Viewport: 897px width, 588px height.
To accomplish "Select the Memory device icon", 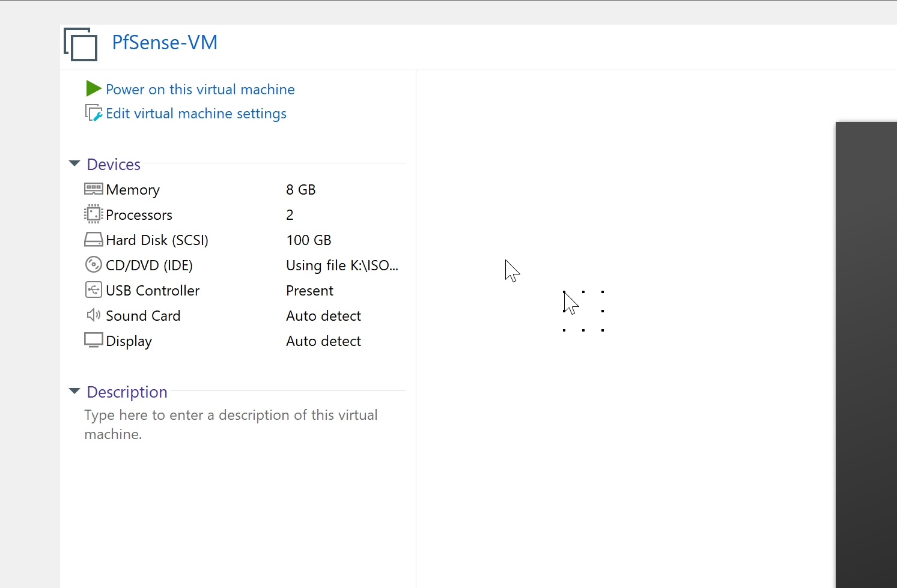I will click(93, 189).
